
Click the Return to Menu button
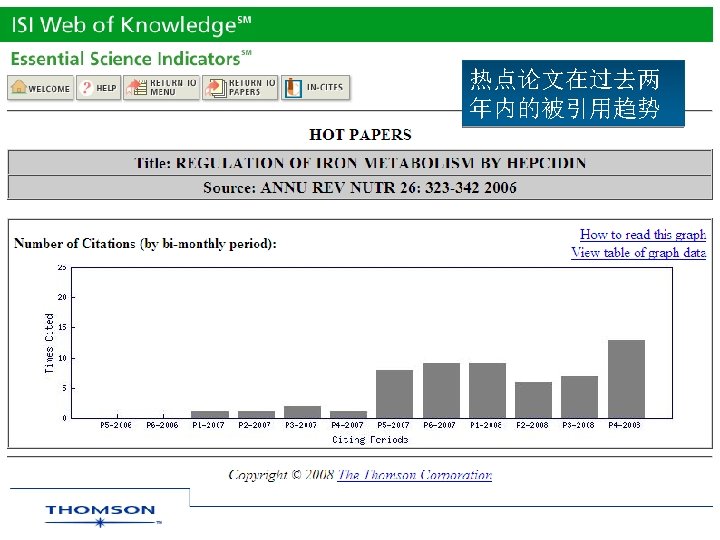(x=161, y=88)
